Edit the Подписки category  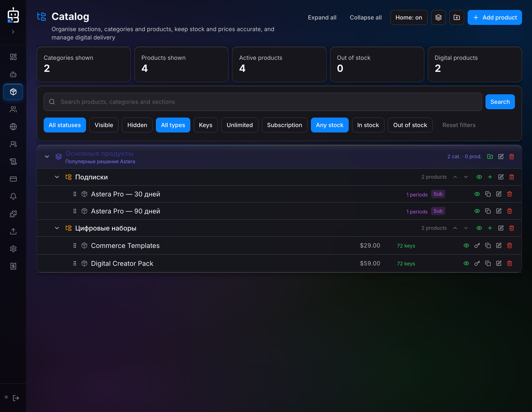[501, 177]
